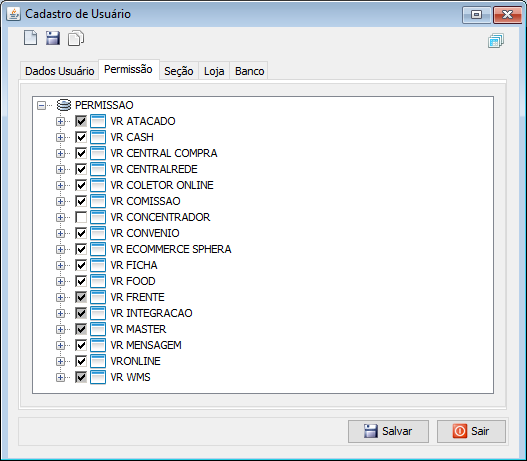Open the stacked windows icon at top right
This screenshot has width=527, height=461.
coord(496,41)
